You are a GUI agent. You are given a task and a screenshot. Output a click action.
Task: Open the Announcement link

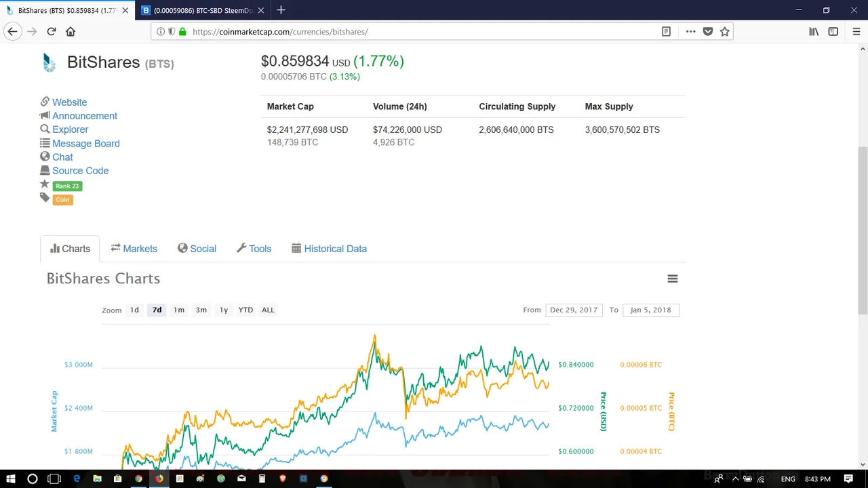click(85, 116)
